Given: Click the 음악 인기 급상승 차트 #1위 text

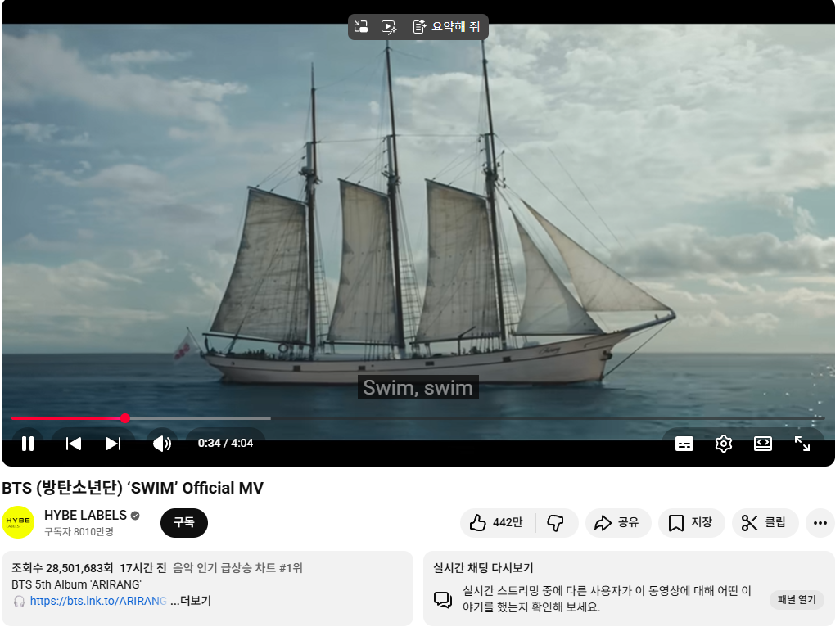Looking at the screenshot, I should click(237, 567).
